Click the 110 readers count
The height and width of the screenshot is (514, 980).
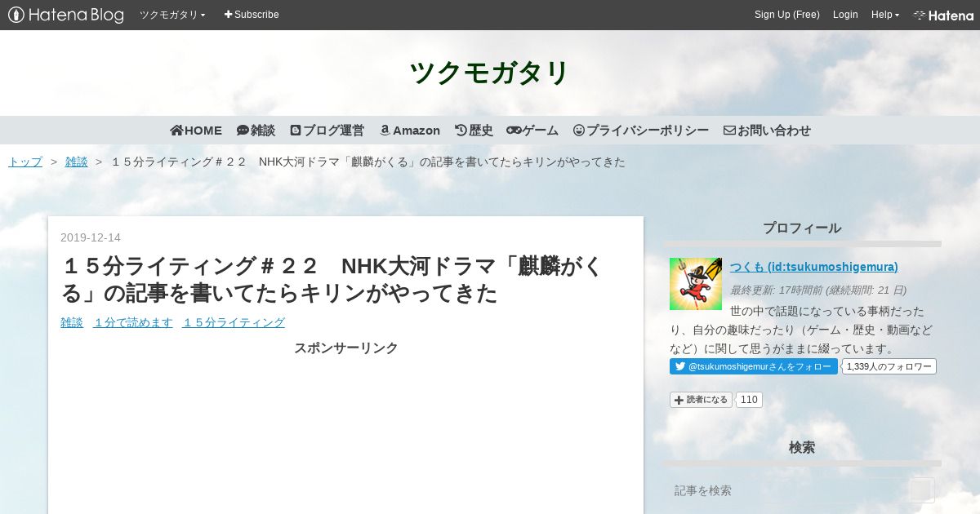pos(749,400)
